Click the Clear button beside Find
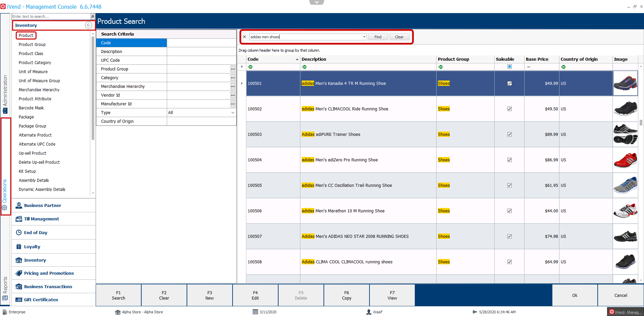This screenshot has height=316, width=644. click(399, 37)
